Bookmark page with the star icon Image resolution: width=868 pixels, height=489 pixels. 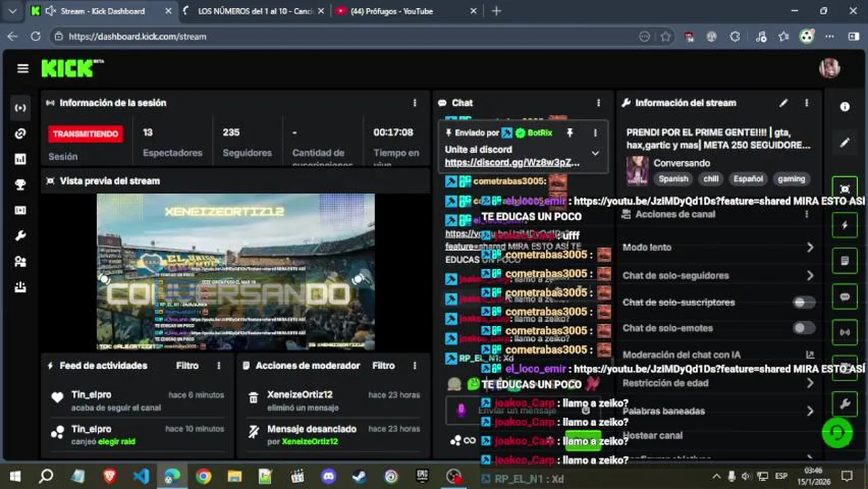point(666,37)
